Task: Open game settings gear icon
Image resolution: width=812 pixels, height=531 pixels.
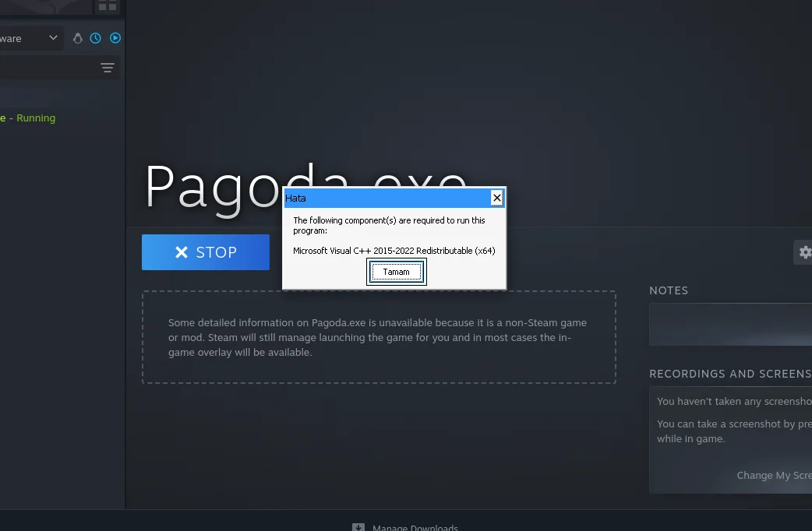Action: 804,252
